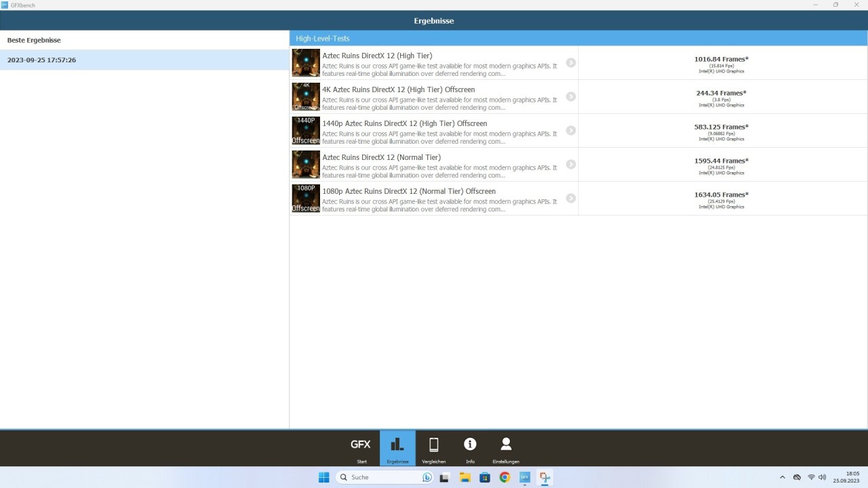868x488 pixels.
Task: Click the 1080P Offscreen test thumbnail
Action: pos(306,198)
